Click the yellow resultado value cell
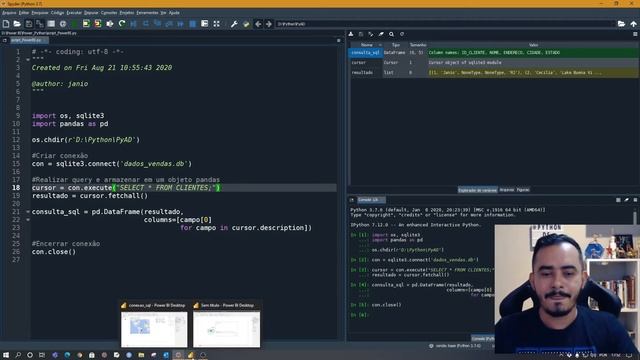Viewport: 640px width, 360px height. [x=533, y=73]
